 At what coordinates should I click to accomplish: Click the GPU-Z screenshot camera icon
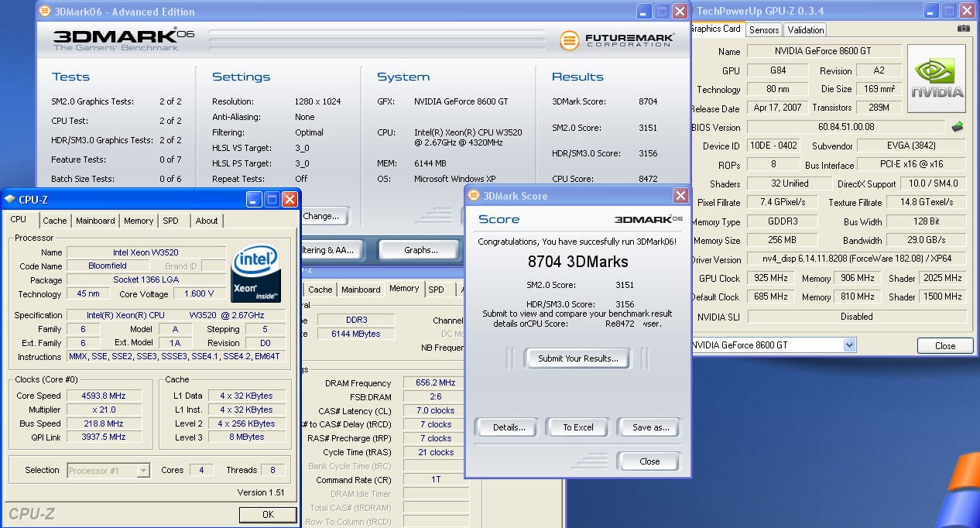coord(963,29)
